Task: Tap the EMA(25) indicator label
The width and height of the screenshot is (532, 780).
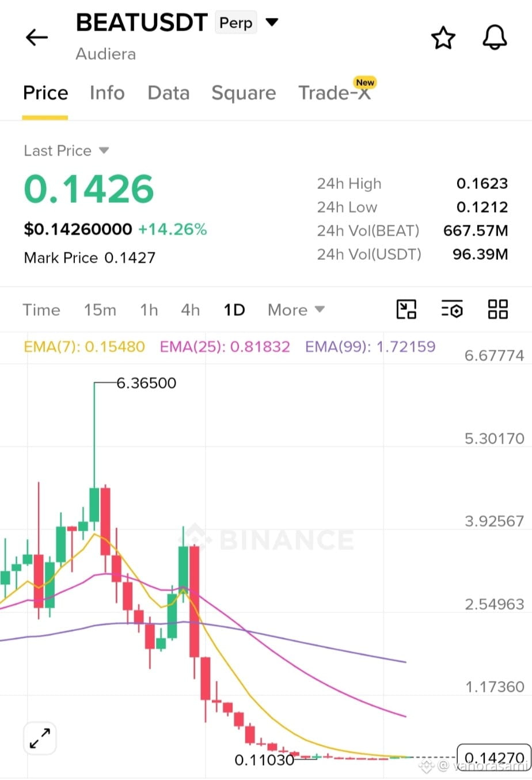Action: tap(225, 347)
